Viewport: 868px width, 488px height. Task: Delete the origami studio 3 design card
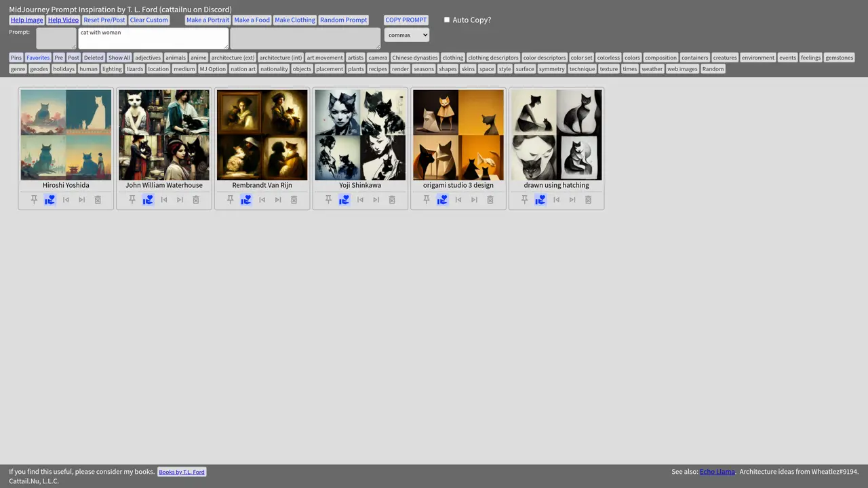(490, 200)
